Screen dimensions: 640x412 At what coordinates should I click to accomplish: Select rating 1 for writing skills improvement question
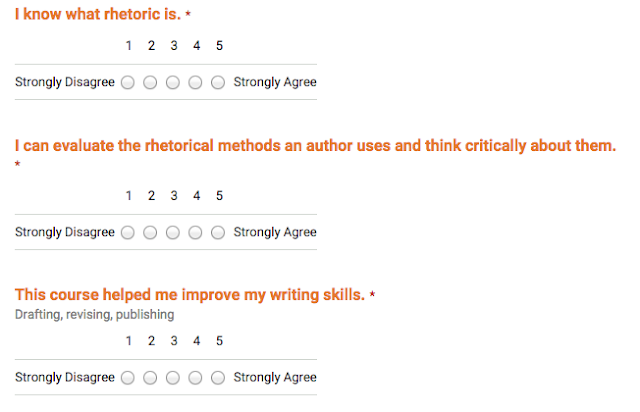pyautogui.click(x=128, y=378)
